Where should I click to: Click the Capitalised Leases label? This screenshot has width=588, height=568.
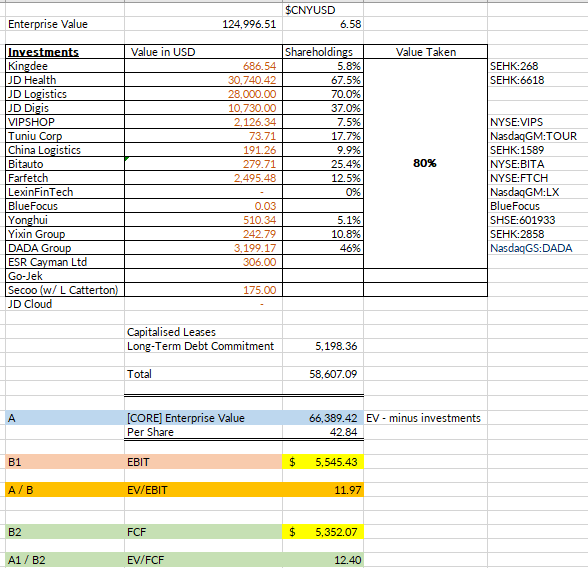point(171,332)
